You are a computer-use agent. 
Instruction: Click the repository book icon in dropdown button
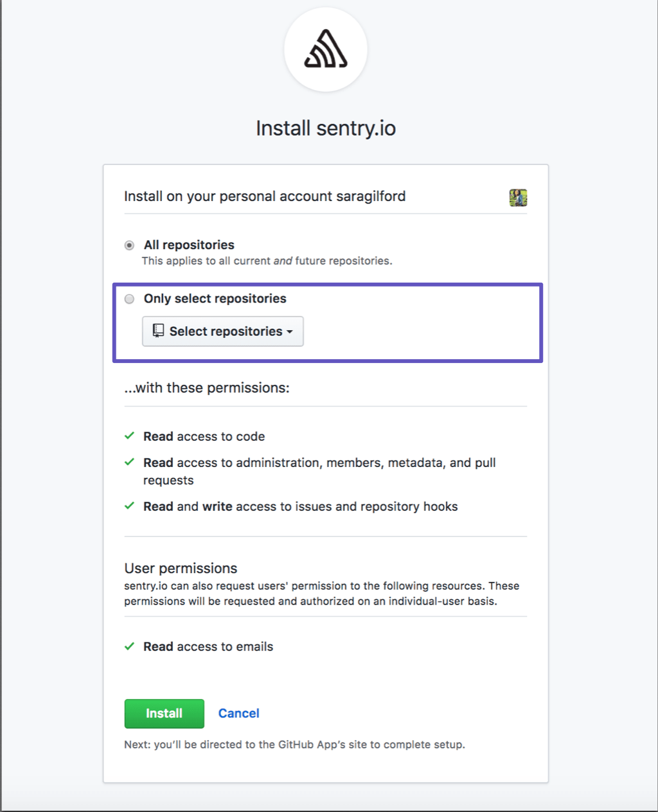pyautogui.click(x=158, y=331)
